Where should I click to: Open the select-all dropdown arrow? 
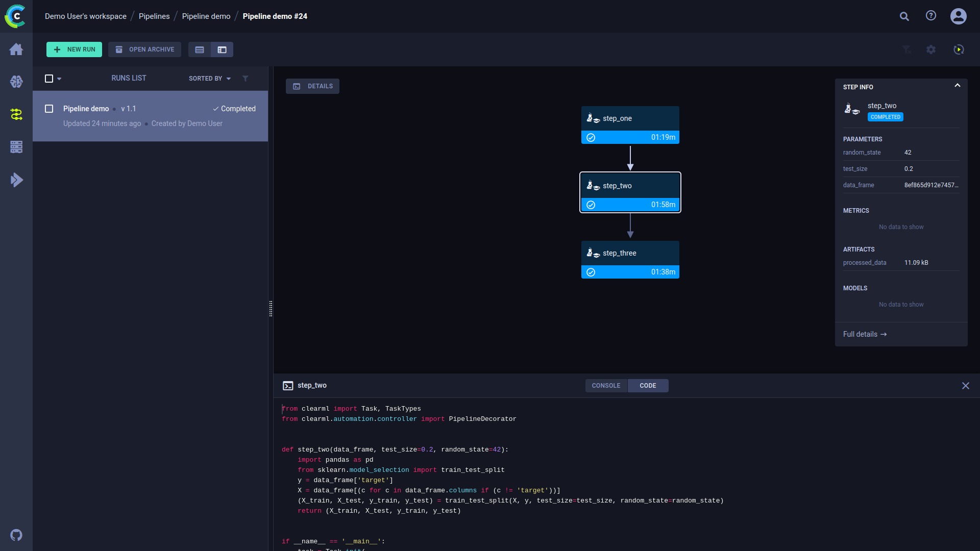[59, 79]
